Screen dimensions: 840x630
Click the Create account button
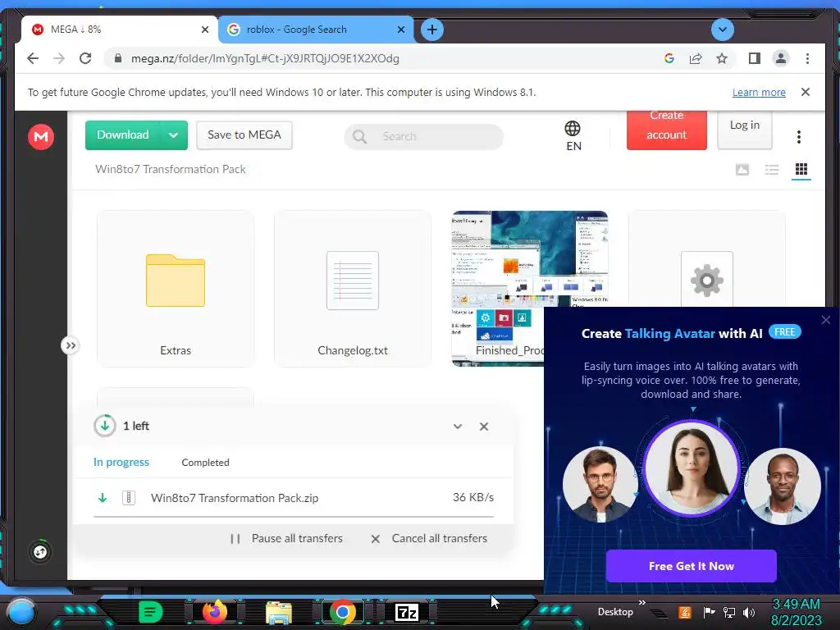click(666, 130)
